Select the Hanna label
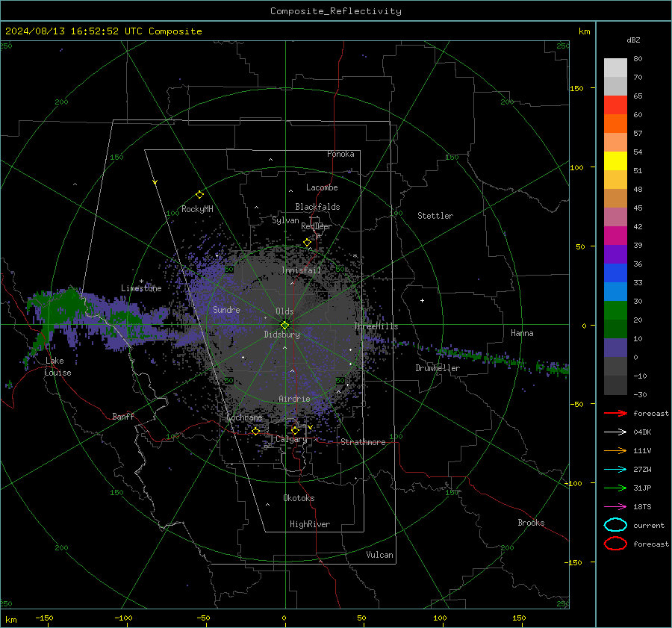The height and width of the screenshot is (628, 672). tap(522, 333)
